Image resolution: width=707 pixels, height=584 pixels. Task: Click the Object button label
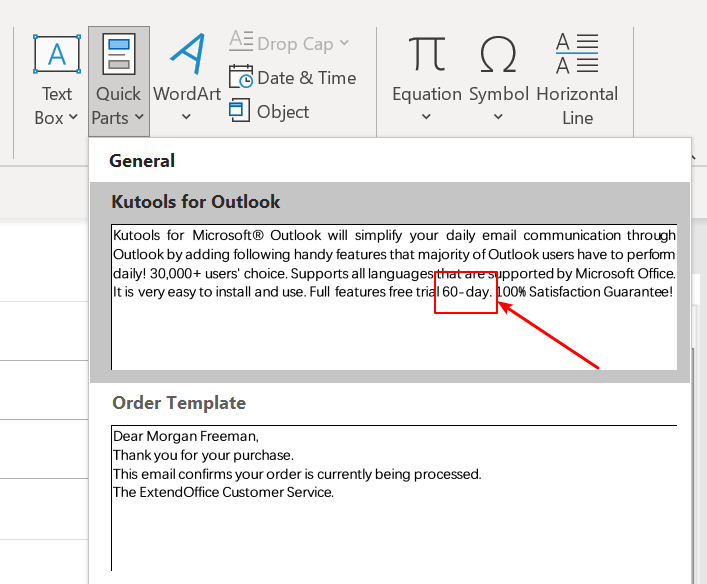283,112
